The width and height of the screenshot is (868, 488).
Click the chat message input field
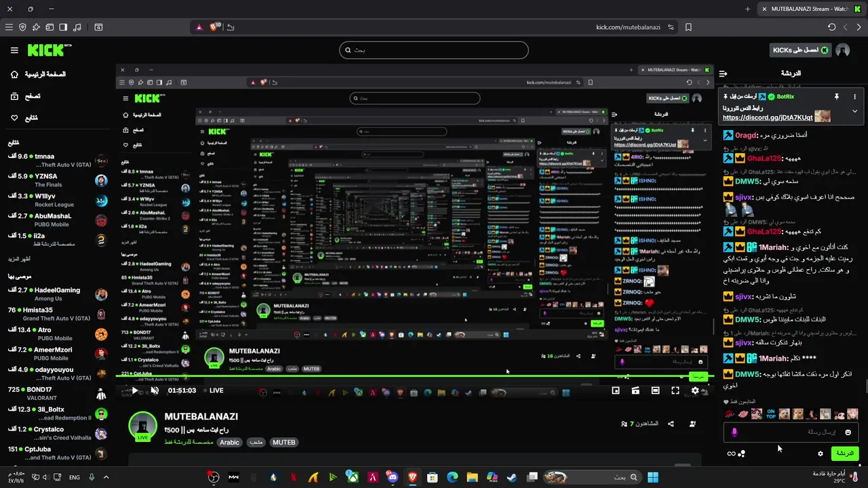[790, 432]
